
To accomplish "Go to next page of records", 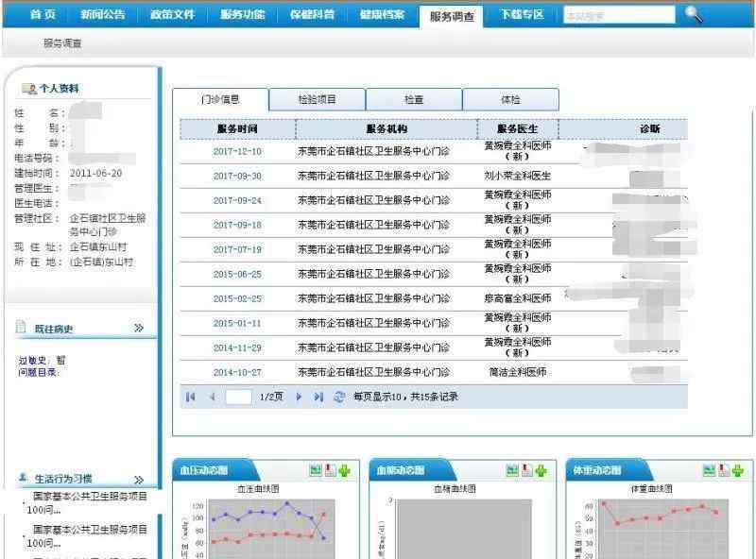I will [x=299, y=398].
